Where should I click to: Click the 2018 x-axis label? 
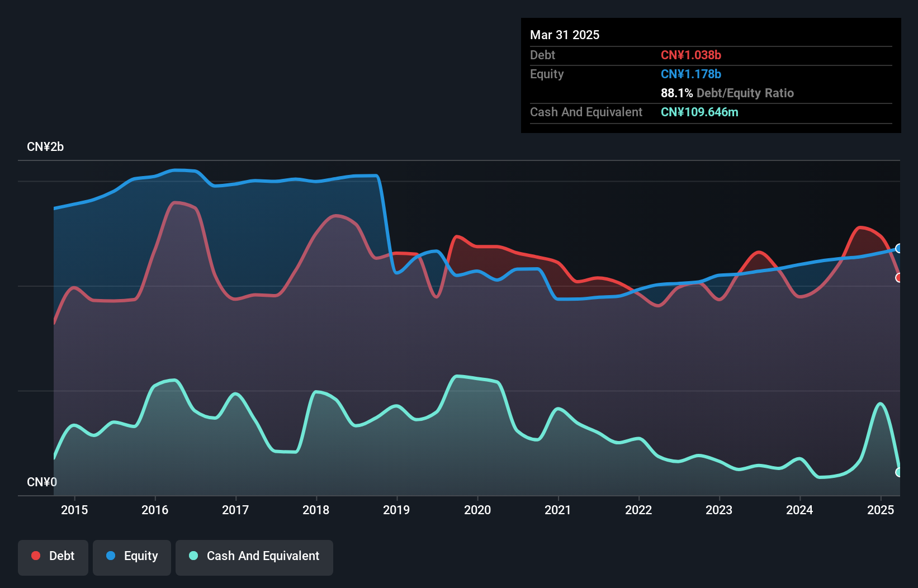pos(316,510)
